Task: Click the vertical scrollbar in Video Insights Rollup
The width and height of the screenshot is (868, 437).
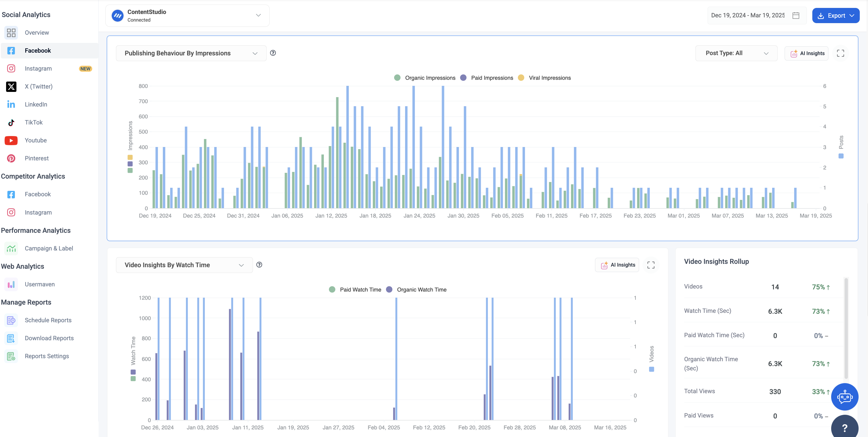Action: [x=846, y=328]
